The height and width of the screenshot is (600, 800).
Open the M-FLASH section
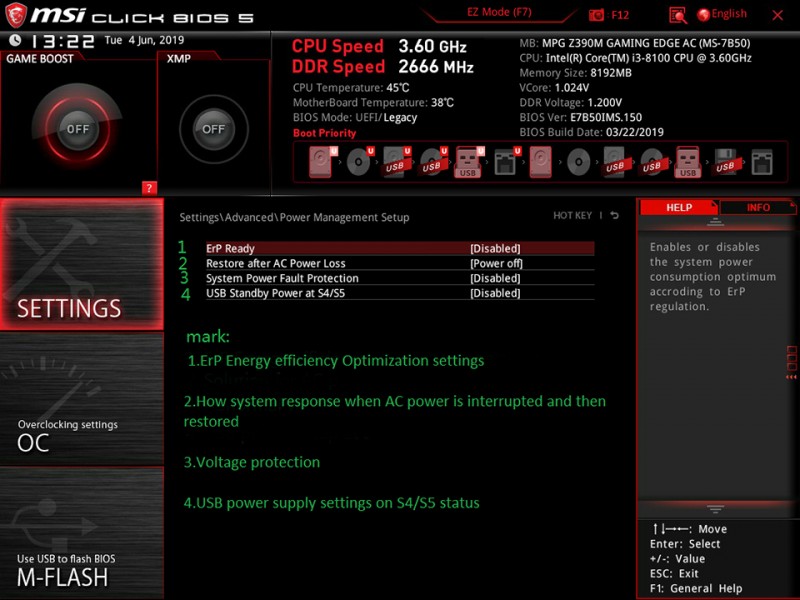point(82,533)
